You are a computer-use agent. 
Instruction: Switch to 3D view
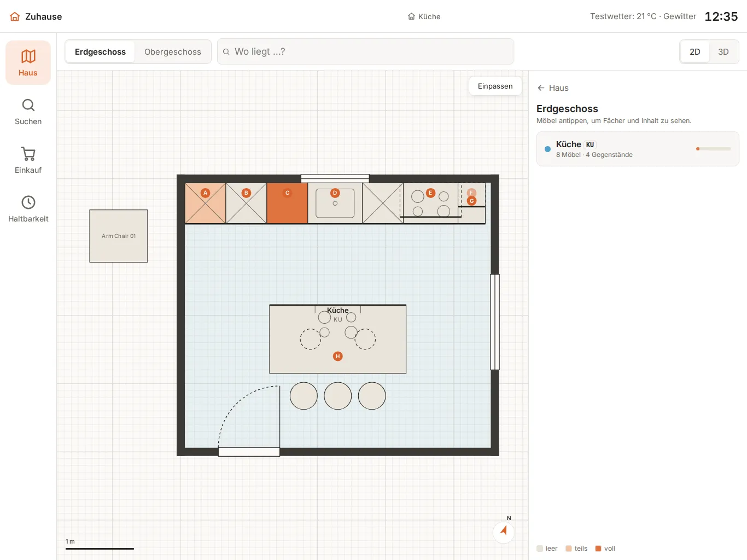[x=723, y=52]
